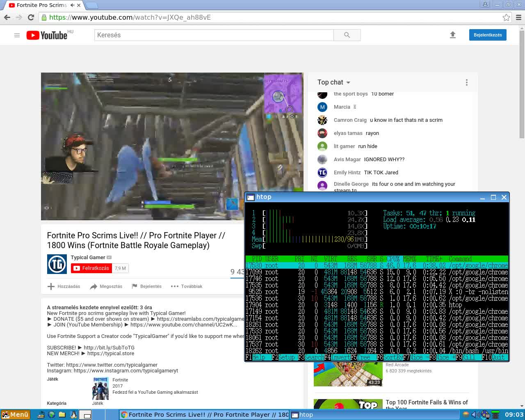
Task: Click the Fortnite 2017 game title link
Action: (x=120, y=380)
